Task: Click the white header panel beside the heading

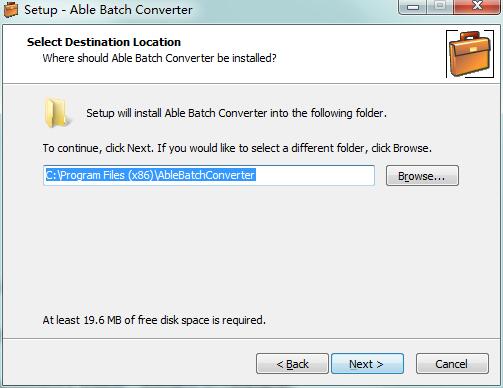Action: (360, 53)
